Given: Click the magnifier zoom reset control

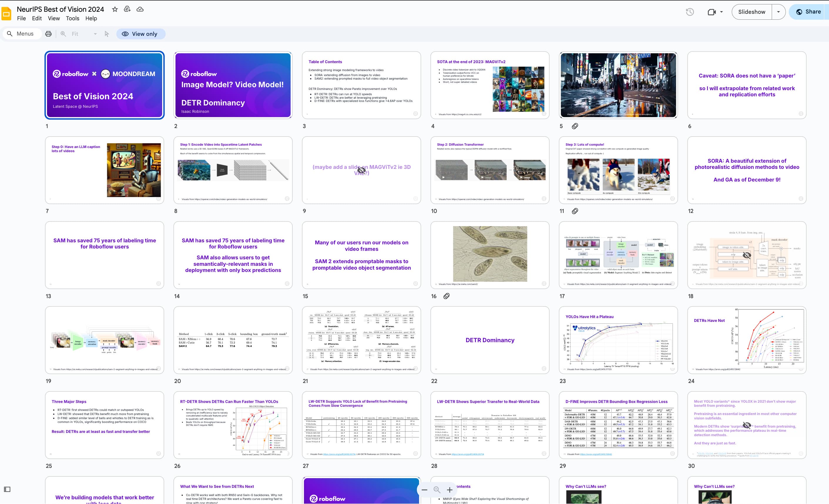Looking at the screenshot, I should 437,490.
